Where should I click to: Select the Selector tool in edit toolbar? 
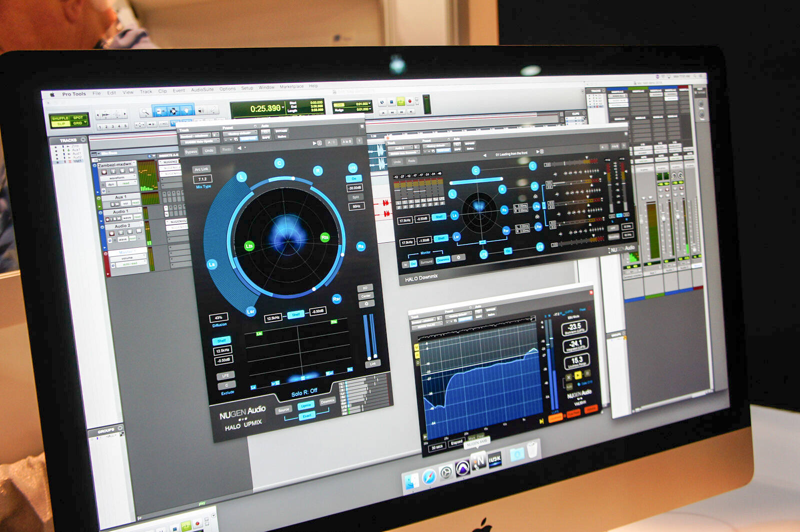tap(173, 111)
